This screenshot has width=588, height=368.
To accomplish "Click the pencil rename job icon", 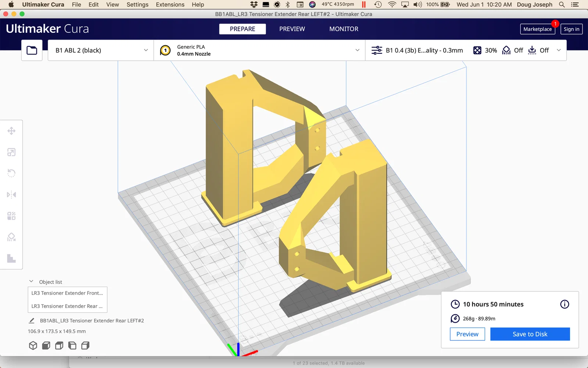I will pos(32,321).
